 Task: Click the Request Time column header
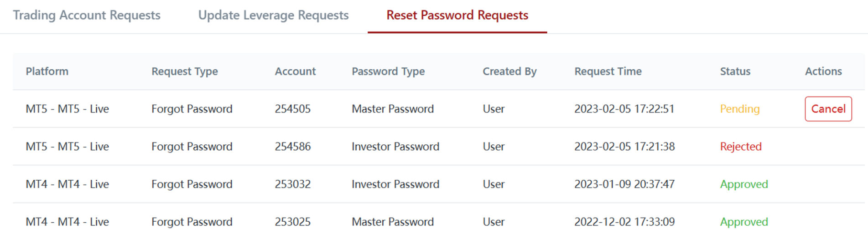point(608,71)
